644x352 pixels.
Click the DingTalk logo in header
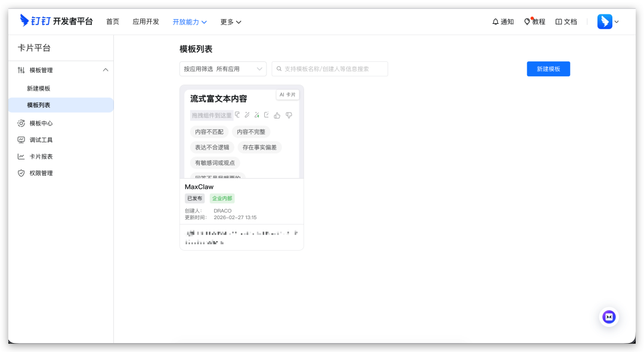24,21
